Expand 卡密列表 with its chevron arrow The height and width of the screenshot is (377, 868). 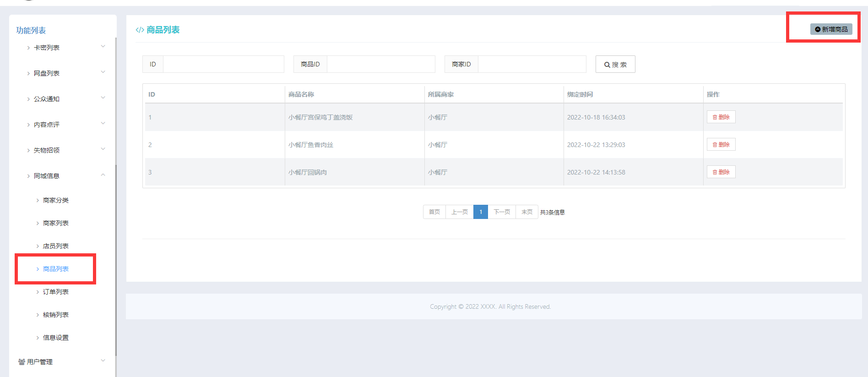103,46
